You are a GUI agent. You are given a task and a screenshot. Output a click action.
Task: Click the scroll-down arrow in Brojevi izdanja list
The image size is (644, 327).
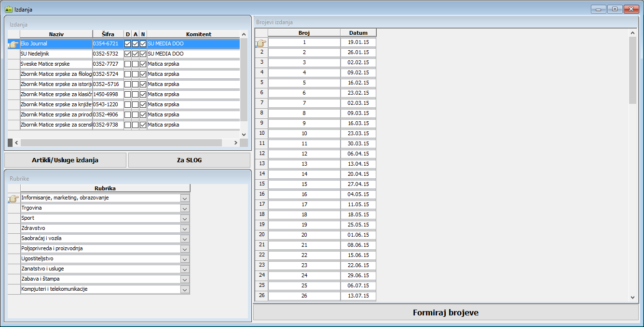pos(633,298)
